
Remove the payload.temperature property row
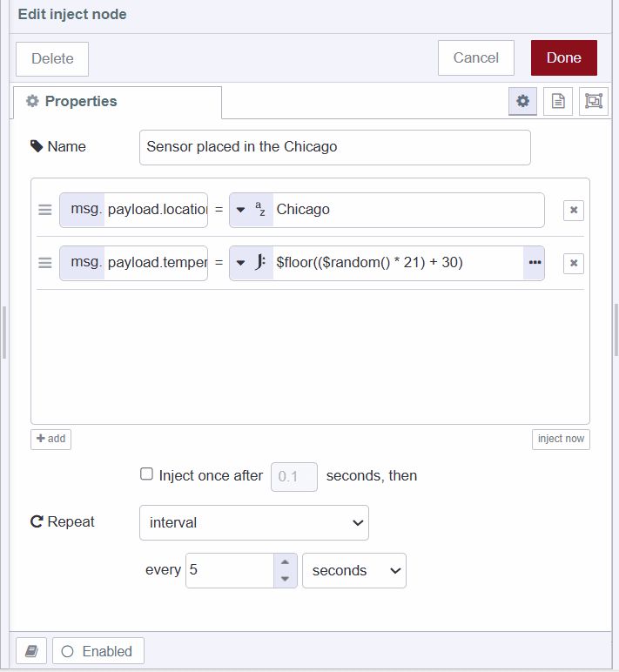coord(574,263)
